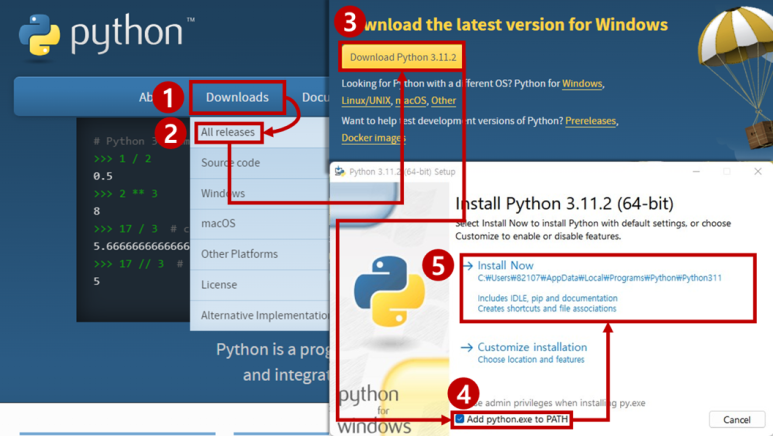Select All releases from Downloads menu
The image size is (773, 436).
click(228, 132)
